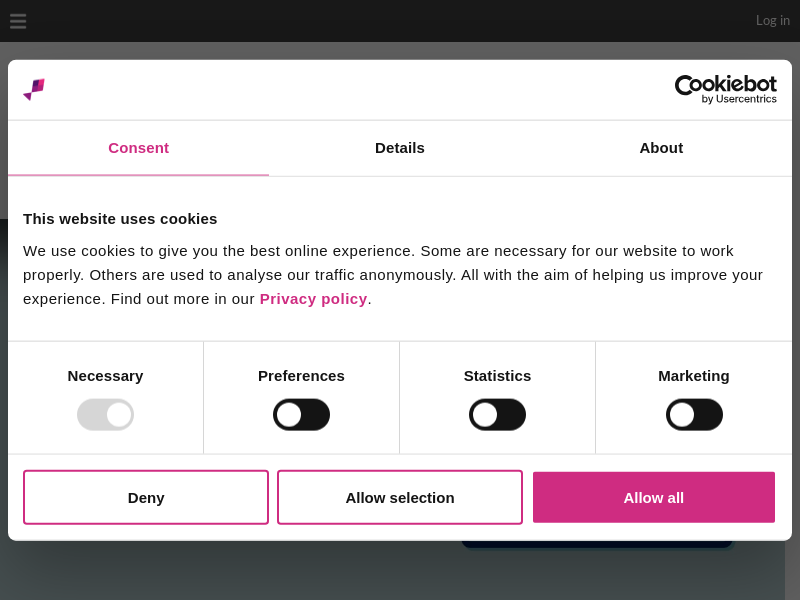The image size is (800, 600).
Task: Enable the Preferences cookies switch
Action: click(x=301, y=415)
